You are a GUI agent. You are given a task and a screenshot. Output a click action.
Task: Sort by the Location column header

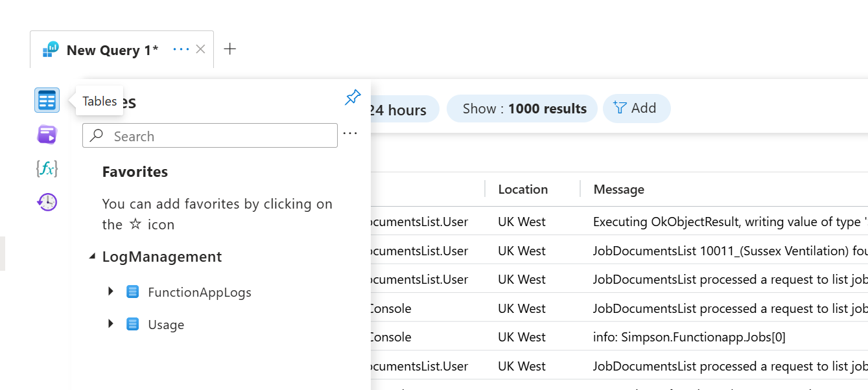[522, 189]
